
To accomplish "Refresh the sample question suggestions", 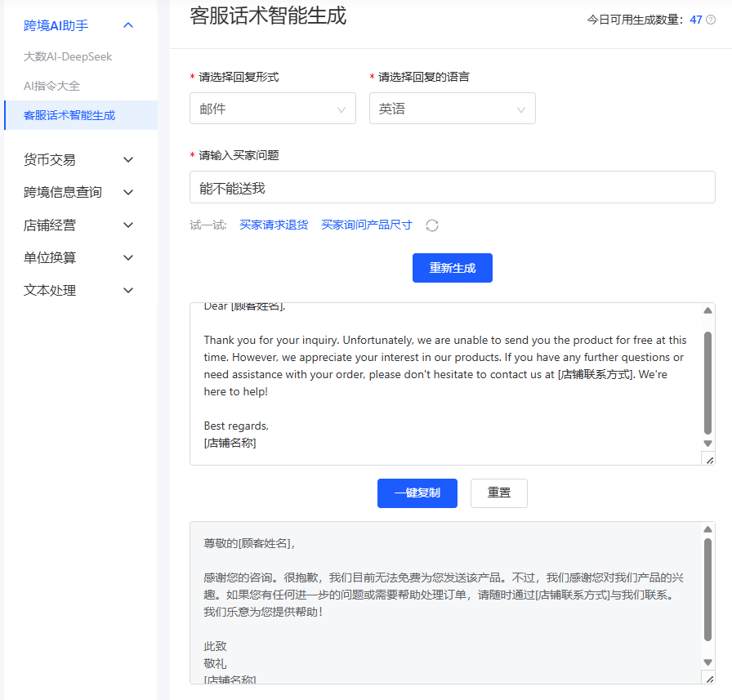I will (432, 225).
